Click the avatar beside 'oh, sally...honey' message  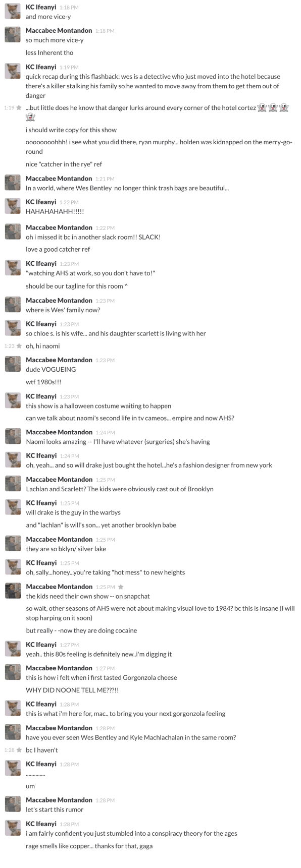(x=13, y=567)
